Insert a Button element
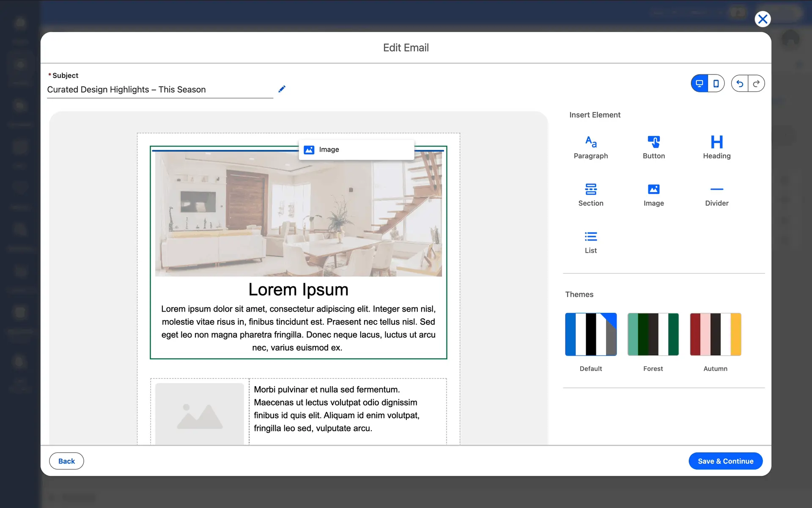 point(653,147)
